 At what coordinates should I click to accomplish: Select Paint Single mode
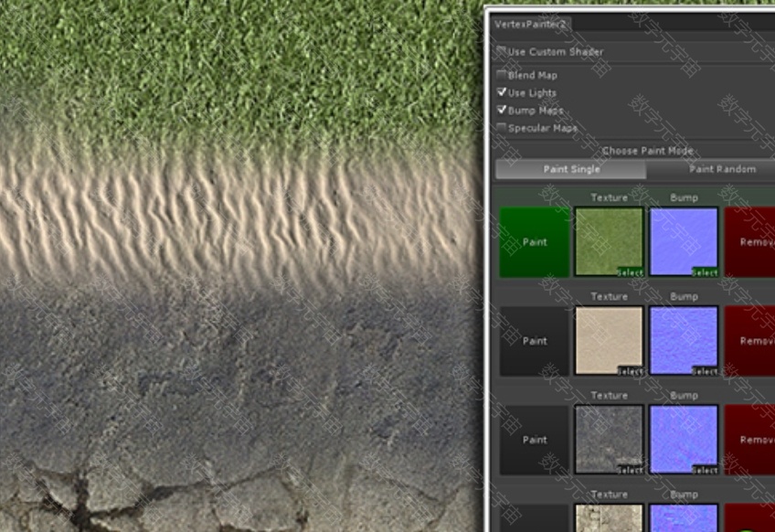click(571, 169)
